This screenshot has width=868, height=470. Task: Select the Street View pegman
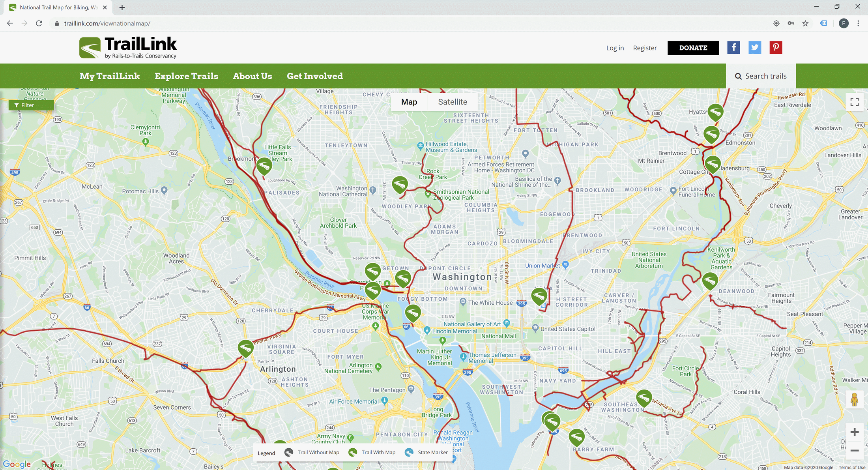[855, 399]
